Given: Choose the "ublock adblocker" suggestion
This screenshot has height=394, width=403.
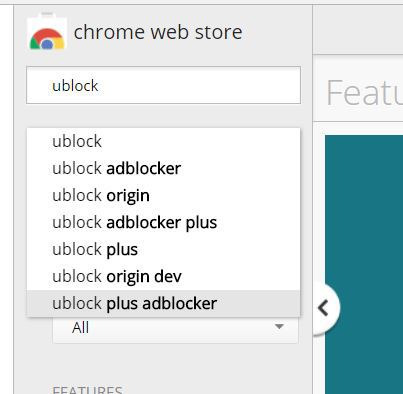Looking at the screenshot, I should point(163,168).
